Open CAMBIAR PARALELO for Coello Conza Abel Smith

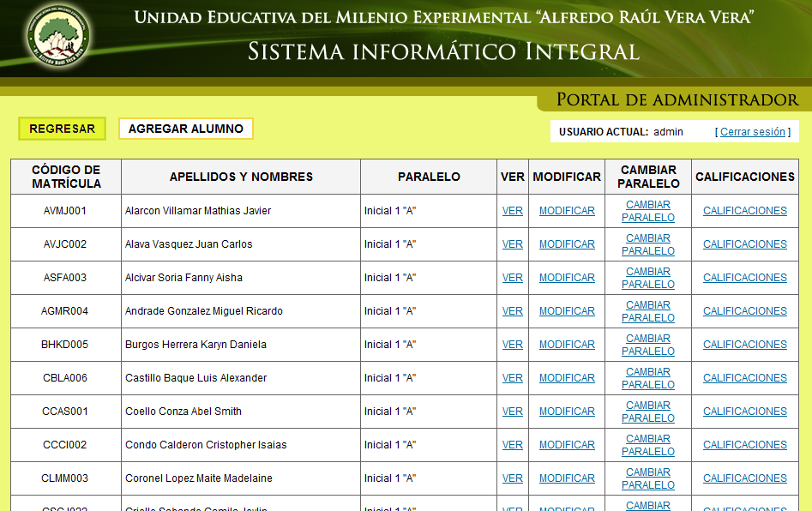coord(648,412)
